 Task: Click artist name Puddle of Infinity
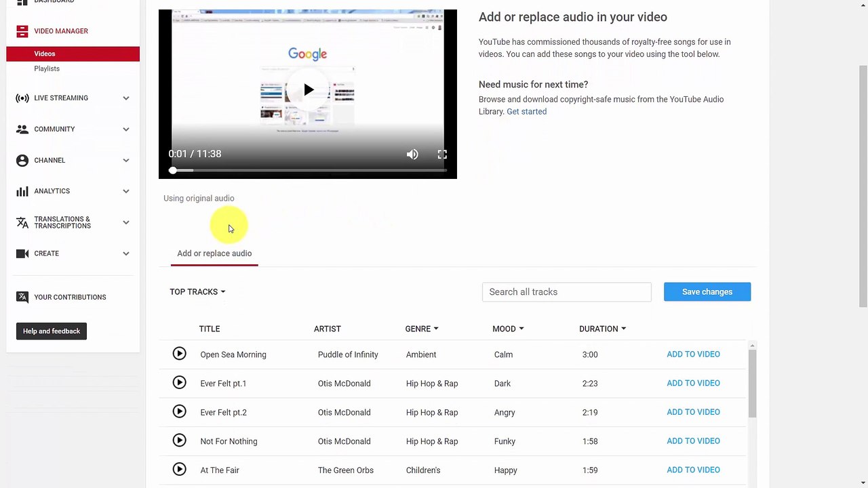[x=348, y=354]
